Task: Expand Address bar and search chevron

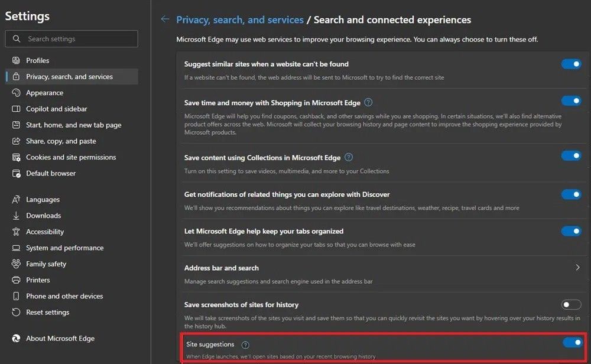Action: point(577,268)
